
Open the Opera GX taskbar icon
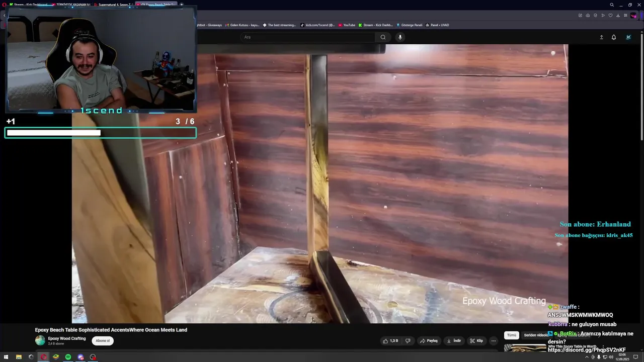43,357
